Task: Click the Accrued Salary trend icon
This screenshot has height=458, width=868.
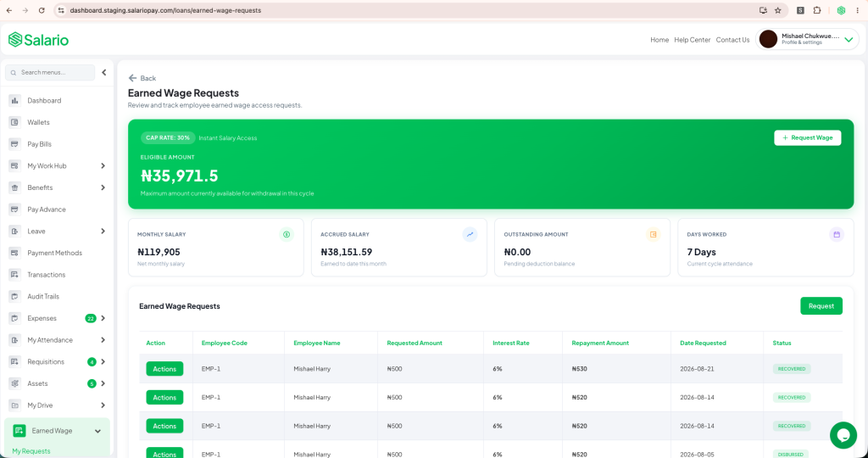Action: (x=470, y=234)
